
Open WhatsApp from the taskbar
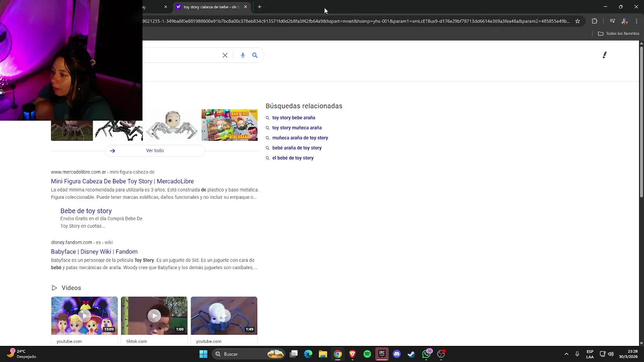(427, 354)
